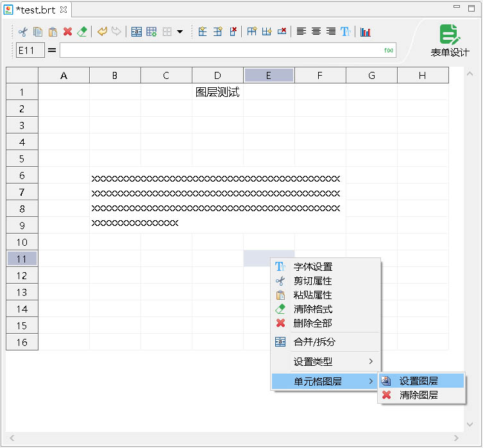Click the eraser clear-format toolbar icon

82,31
